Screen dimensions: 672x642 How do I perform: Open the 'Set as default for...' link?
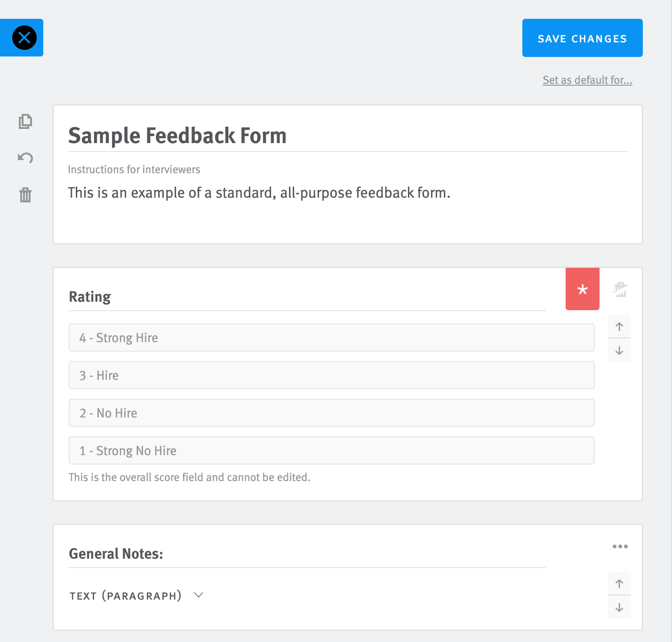(587, 80)
